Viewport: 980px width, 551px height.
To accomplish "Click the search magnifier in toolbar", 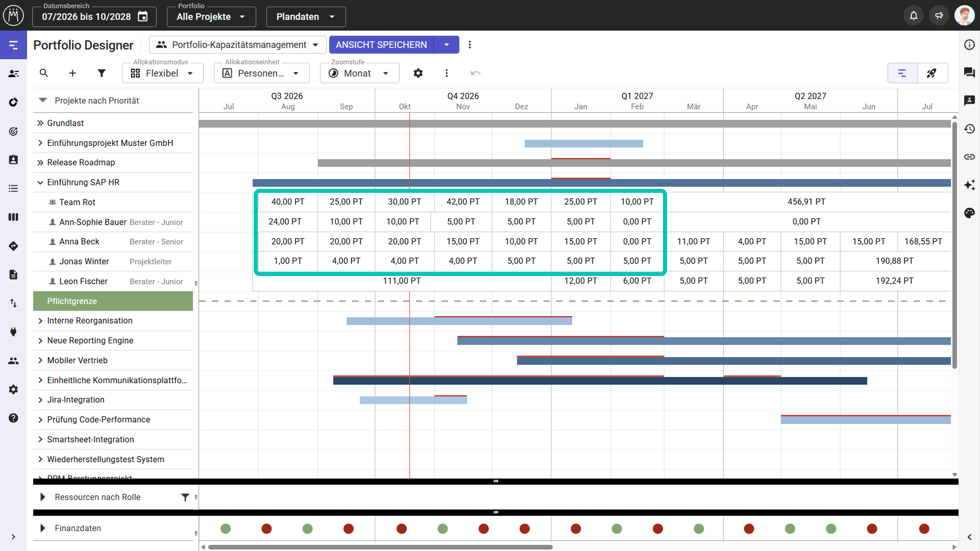I will pyautogui.click(x=44, y=73).
